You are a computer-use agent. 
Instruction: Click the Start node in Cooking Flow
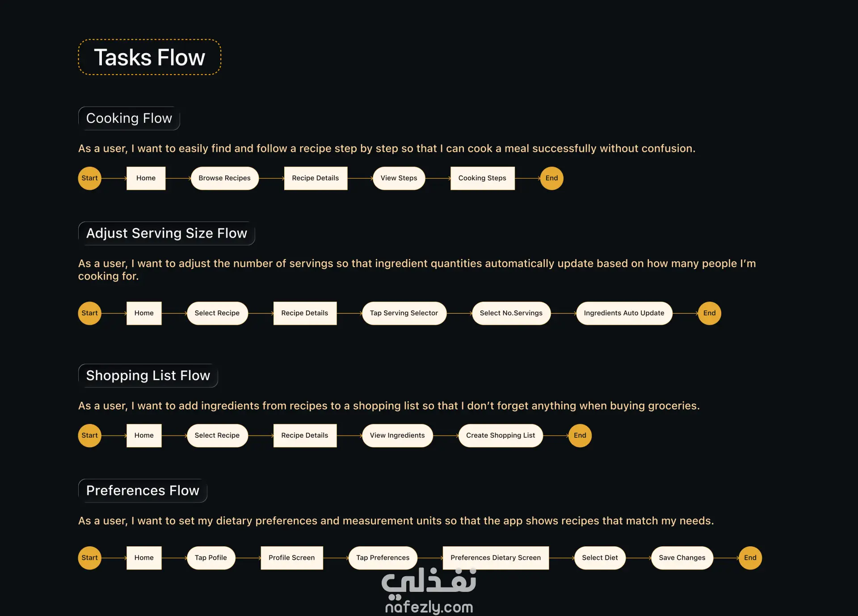89,178
